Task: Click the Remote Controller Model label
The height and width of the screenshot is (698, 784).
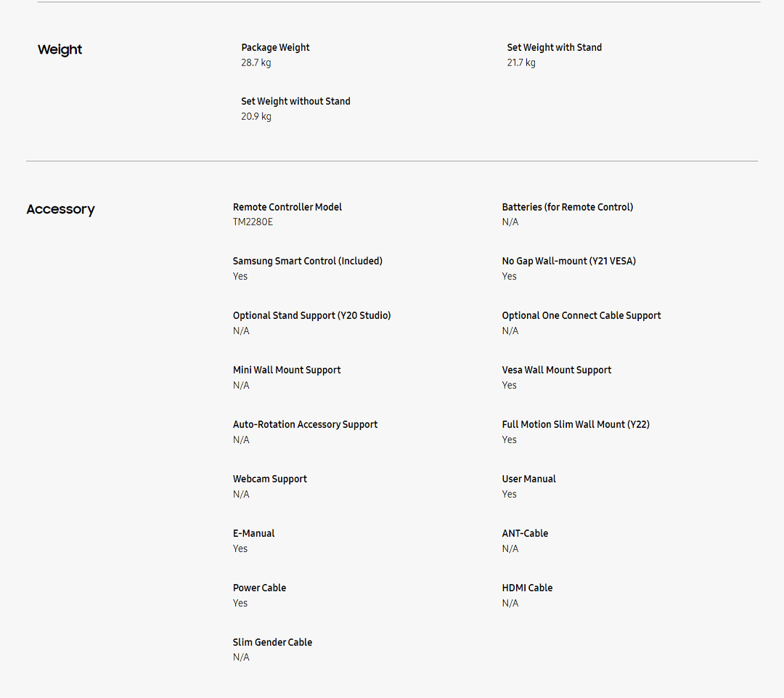Action: 287,208
